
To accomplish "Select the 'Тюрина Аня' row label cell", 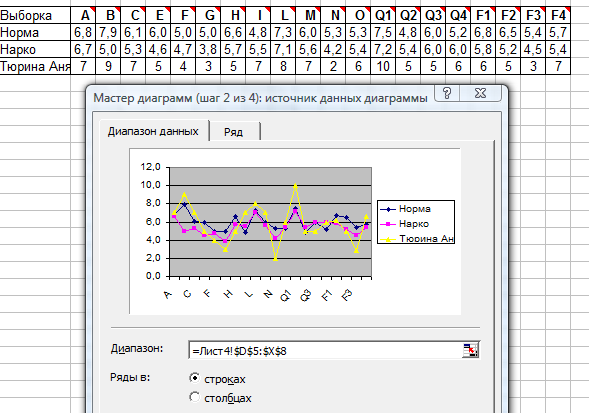I will tap(35, 66).
